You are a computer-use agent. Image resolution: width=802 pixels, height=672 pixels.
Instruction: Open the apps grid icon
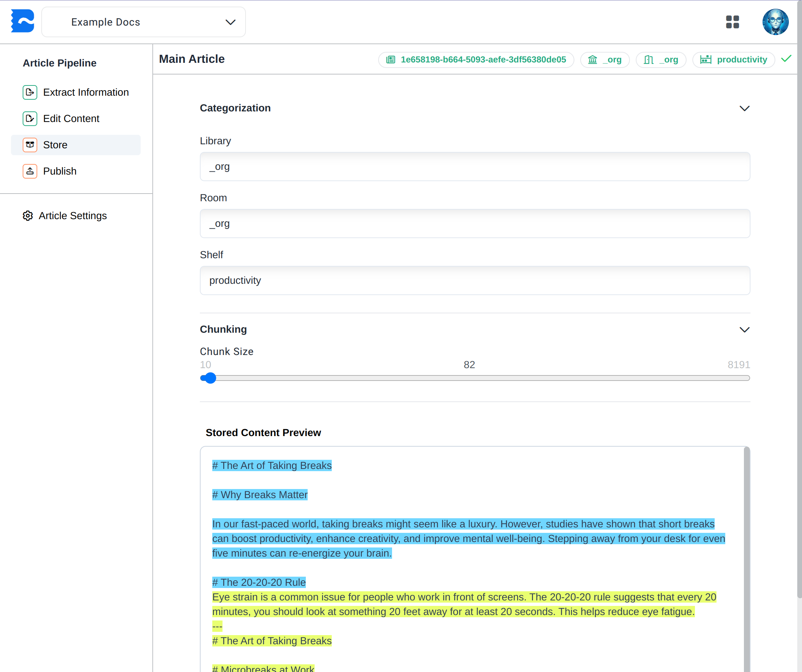[732, 22]
